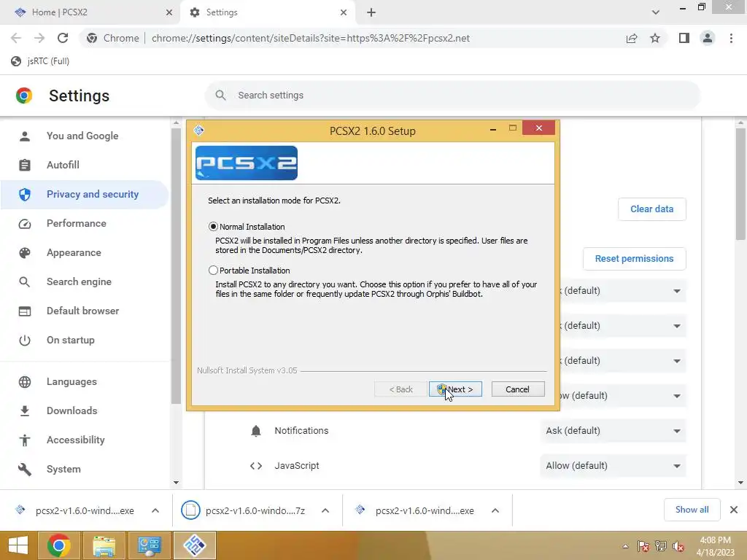Reload the Settings page

pyautogui.click(x=63, y=38)
